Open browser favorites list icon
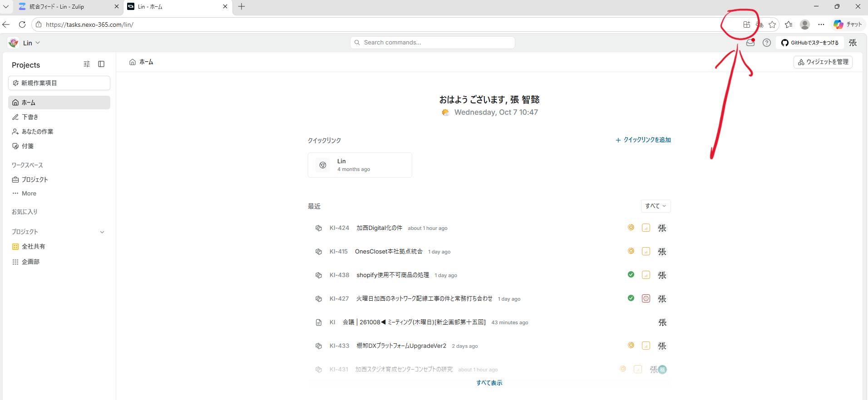Image resolution: width=868 pixels, height=400 pixels. pyautogui.click(x=789, y=24)
